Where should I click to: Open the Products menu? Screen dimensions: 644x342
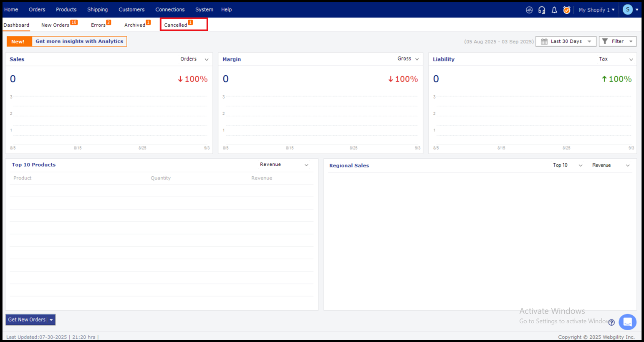(x=66, y=10)
